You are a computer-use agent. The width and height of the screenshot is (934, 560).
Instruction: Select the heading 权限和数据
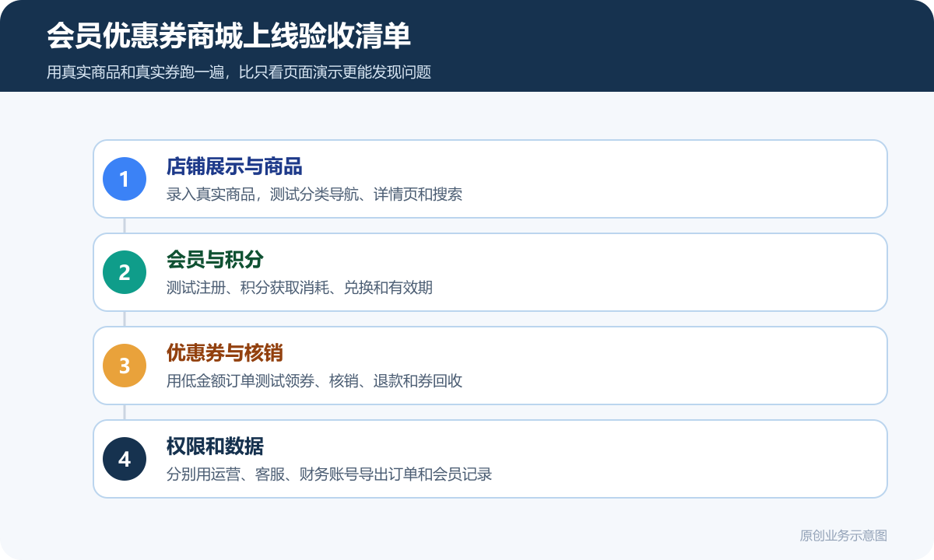click(x=215, y=446)
